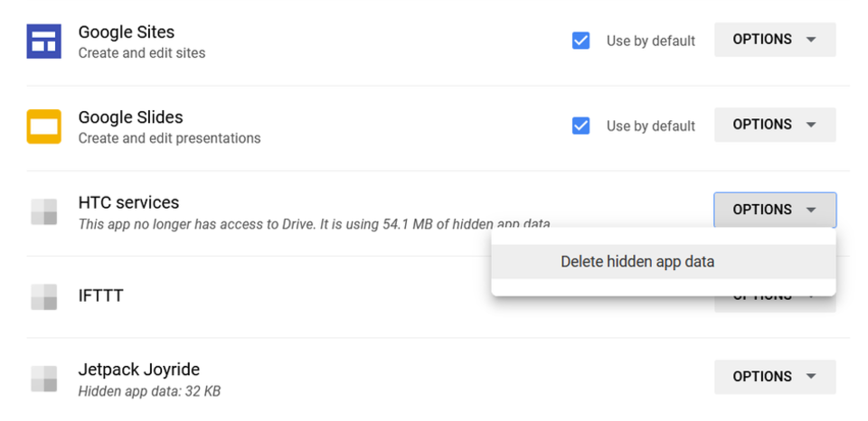
Task: Close the HTC services Options dropdown
Action: 775,210
